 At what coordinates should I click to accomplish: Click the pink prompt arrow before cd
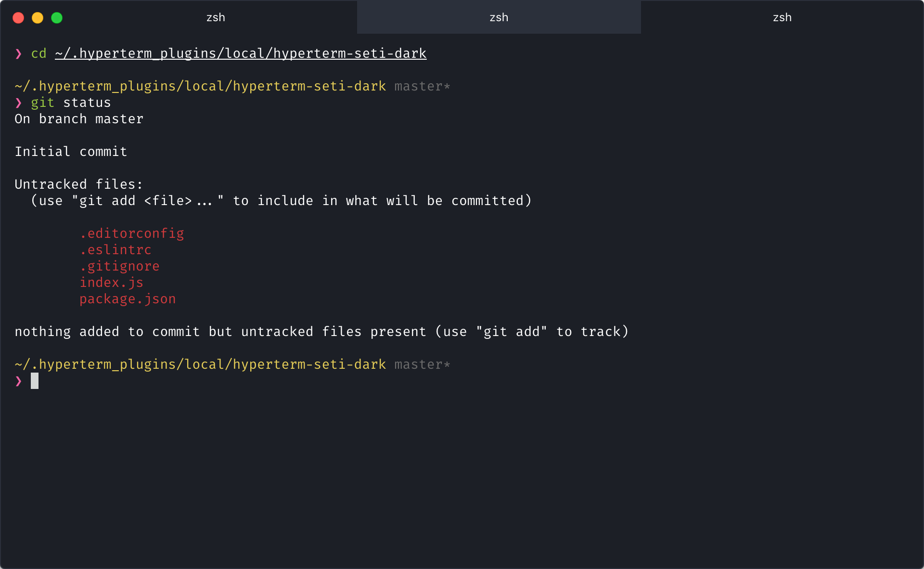tap(18, 53)
